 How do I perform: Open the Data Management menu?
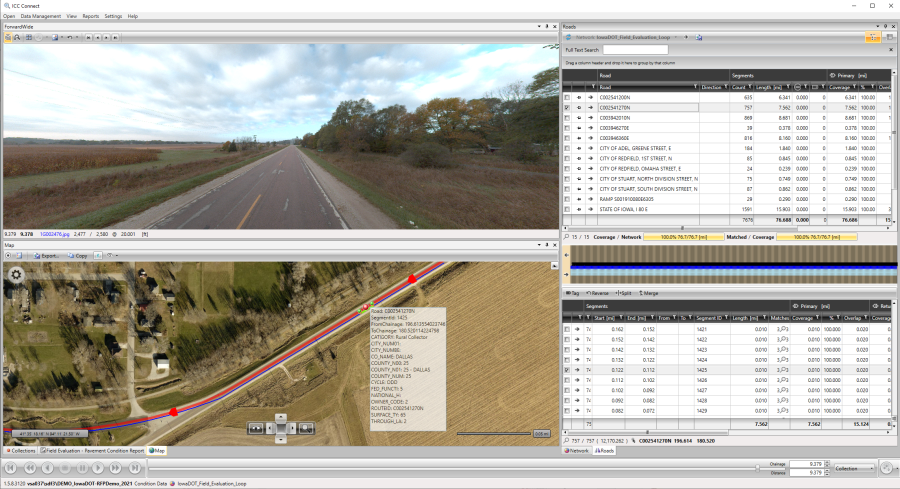click(x=40, y=16)
